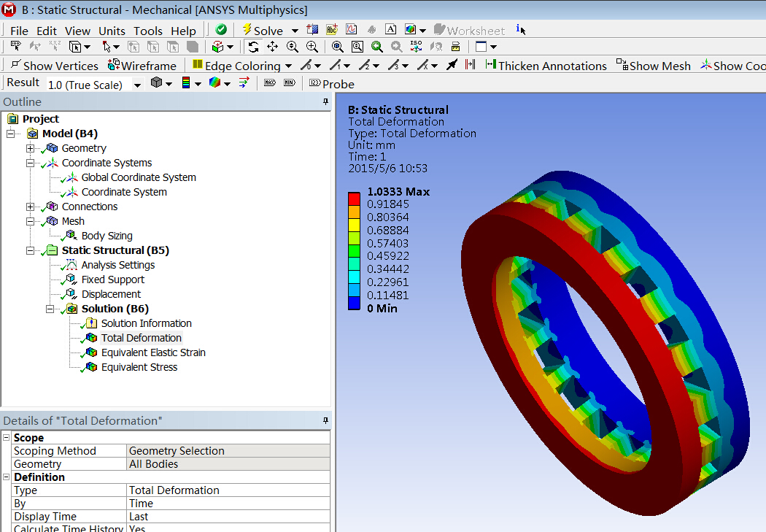Select the Pan tool icon
The width and height of the screenshot is (766, 532).
point(272,47)
